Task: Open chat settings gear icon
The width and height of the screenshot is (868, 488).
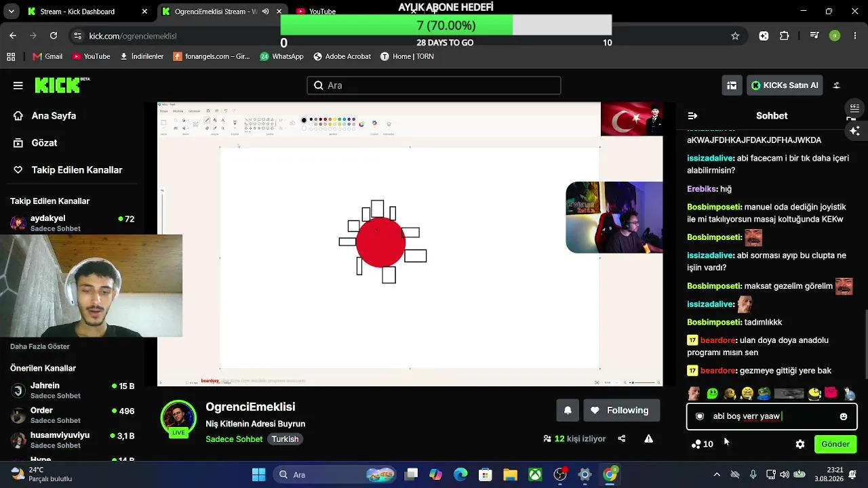Action: pos(800,444)
